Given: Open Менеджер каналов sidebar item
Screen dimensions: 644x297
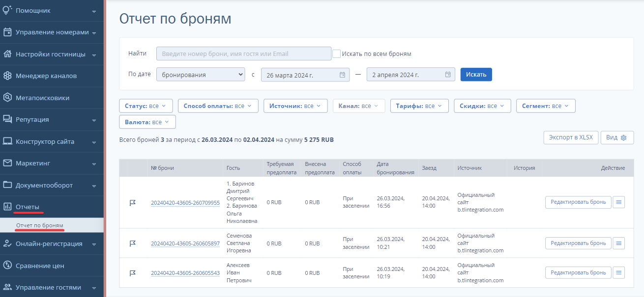Looking at the screenshot, I should [x=52, y=76].
